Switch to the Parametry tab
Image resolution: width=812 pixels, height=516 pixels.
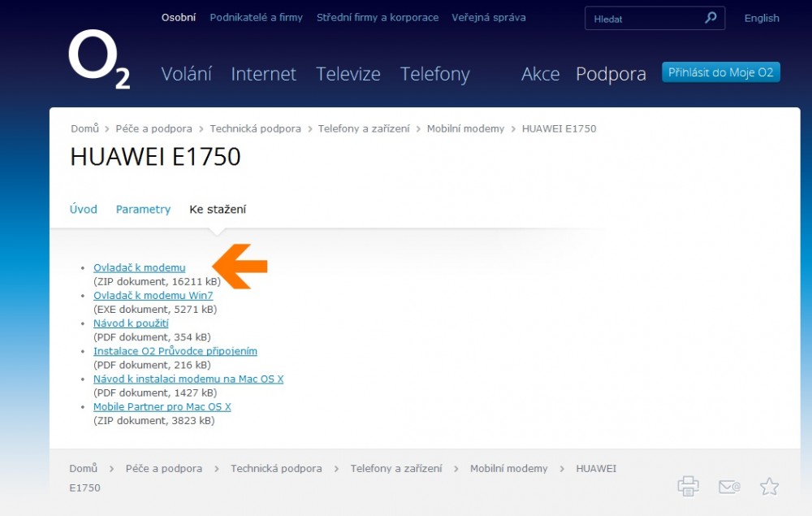pyautogui.click(x=143, y=209)
